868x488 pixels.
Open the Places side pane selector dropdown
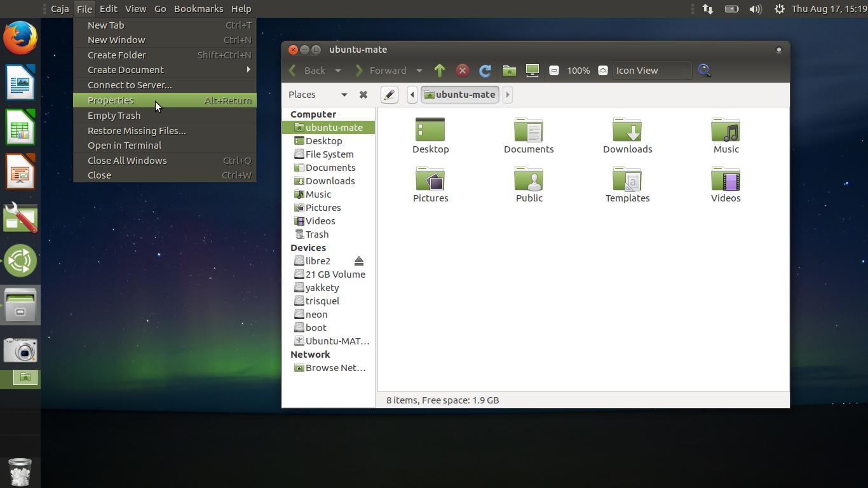coord(318,95)
